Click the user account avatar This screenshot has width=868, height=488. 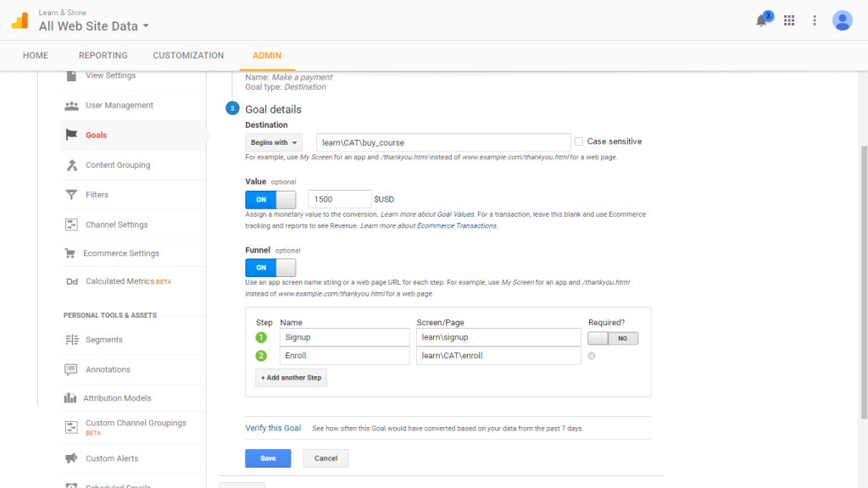(x=842, y=20)
